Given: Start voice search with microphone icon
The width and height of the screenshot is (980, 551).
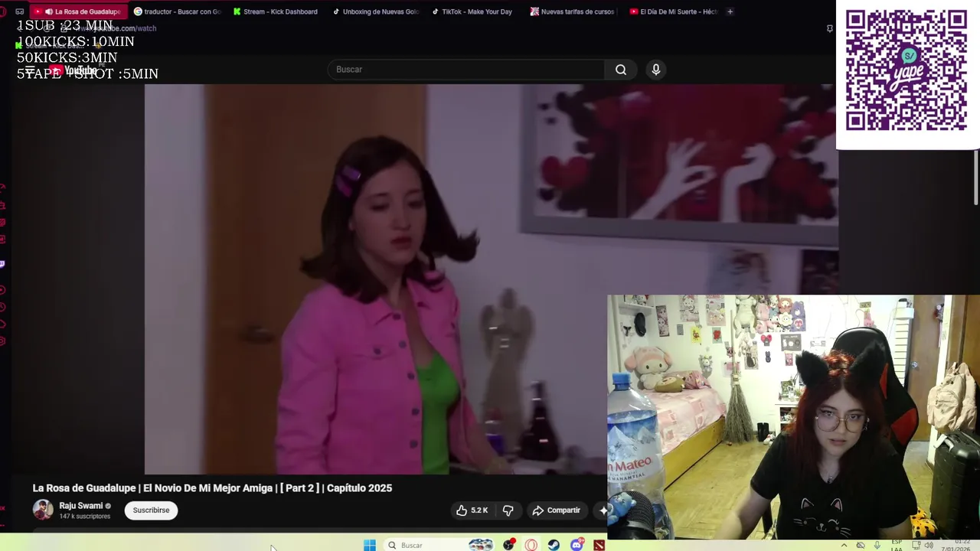Looking at the screenshot, I should (x=655, y=70).
